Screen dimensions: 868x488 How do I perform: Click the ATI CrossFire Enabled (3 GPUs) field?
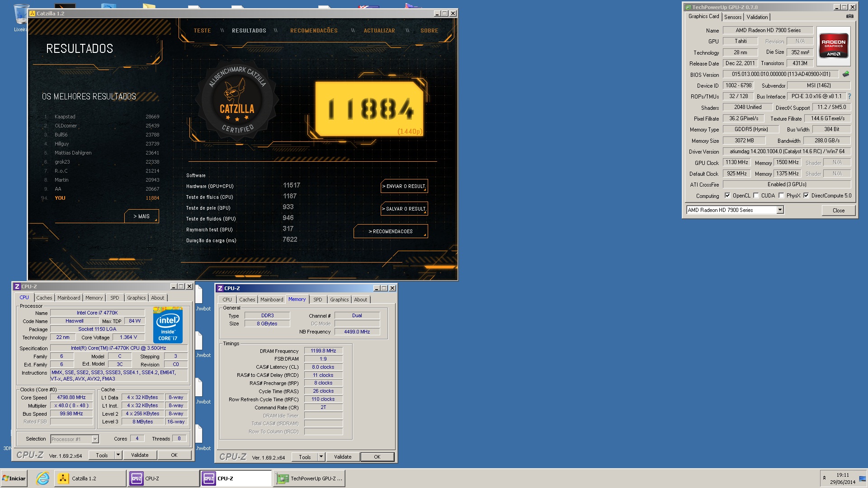click(787, 184)
